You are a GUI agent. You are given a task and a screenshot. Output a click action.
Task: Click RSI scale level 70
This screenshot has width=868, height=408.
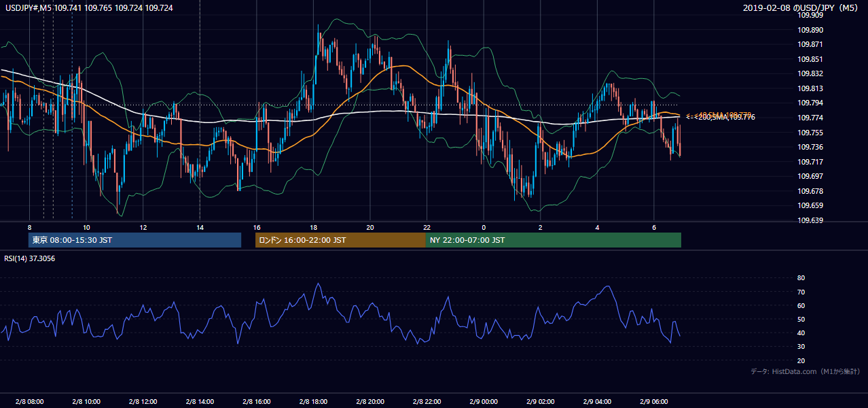tap(801, 292)
